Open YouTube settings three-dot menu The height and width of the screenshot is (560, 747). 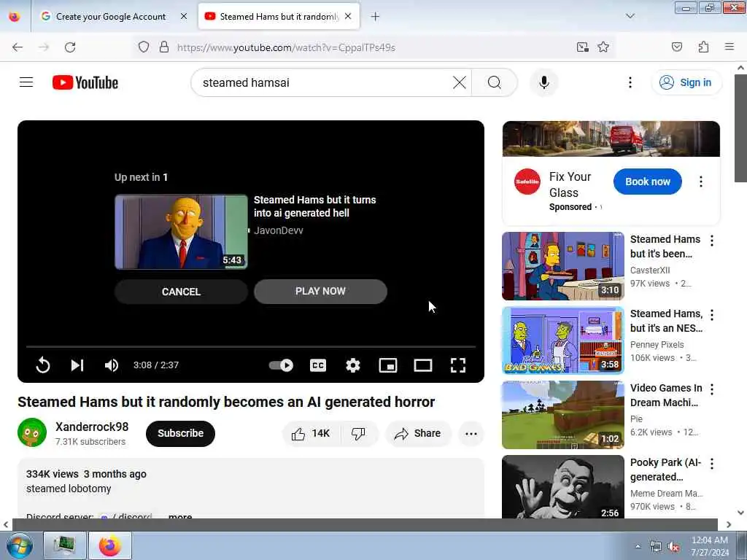point(630,82)
